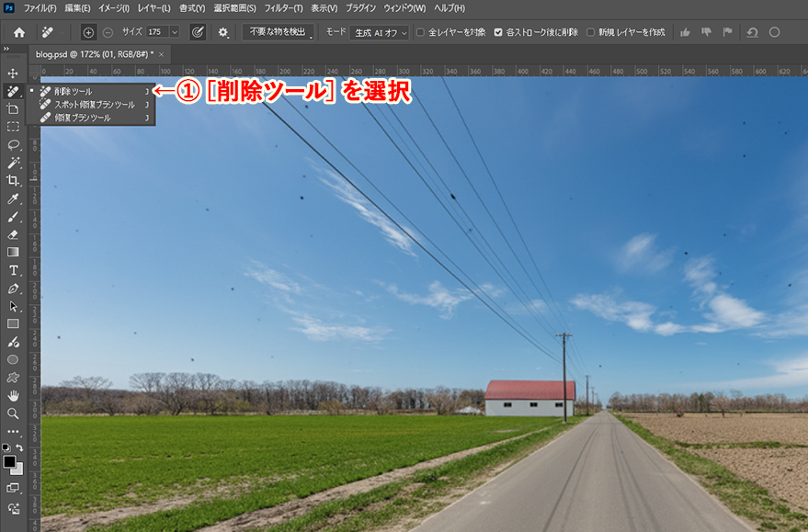Select the Crop tool
Image resolution: width=808 pixels, height=532 pixels.
(13, 180)
